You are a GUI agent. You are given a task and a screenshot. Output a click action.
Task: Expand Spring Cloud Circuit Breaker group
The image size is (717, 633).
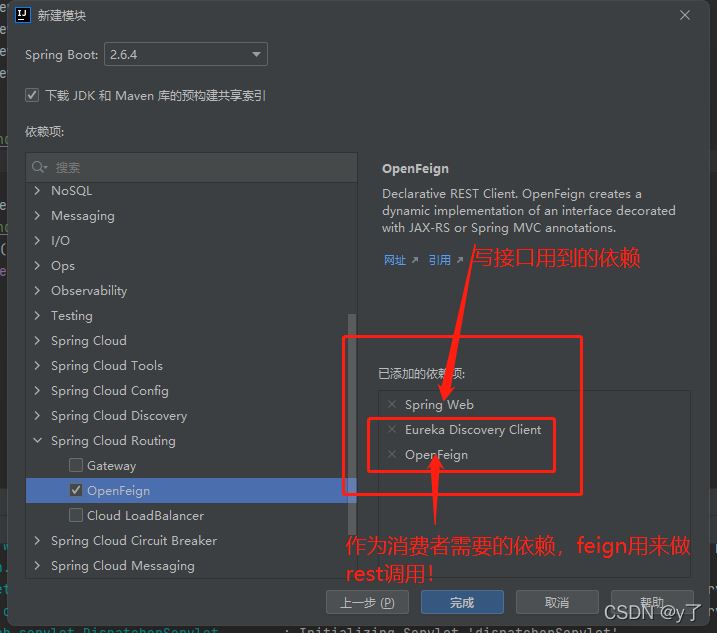[x=38, y=541]
